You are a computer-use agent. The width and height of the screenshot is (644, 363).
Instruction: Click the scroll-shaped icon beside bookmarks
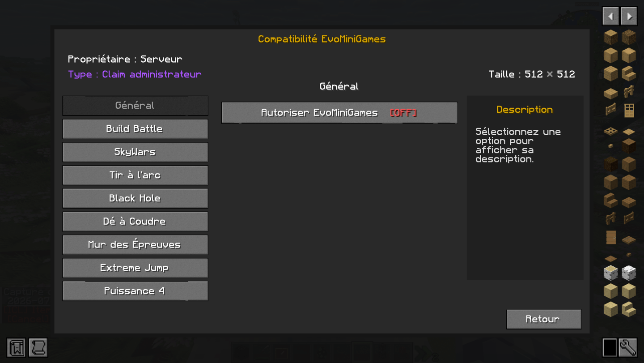pos(38,348)
